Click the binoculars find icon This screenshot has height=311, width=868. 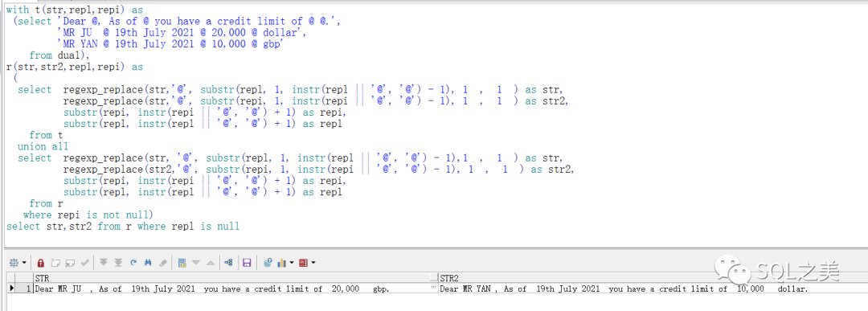point(148,262)
